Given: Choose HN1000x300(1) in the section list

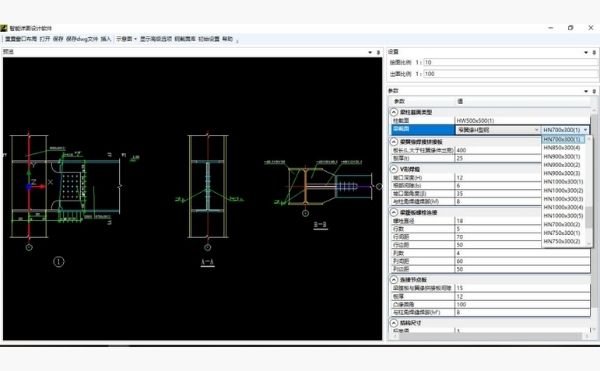Looking at the screenshot, I should click(x=563, y=182).
